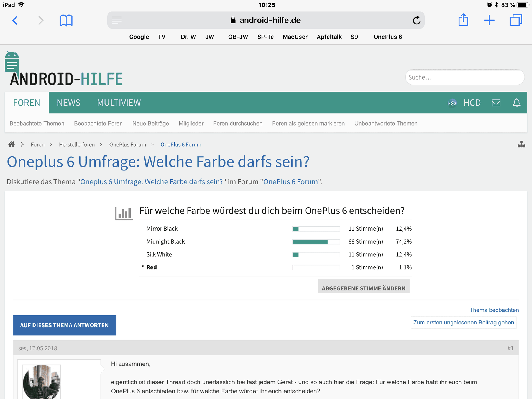The image size is (532, 399).
Task: Go to OnePlus Forum breadcrumb
Action: pyautogui.click(x=127, y=144)
